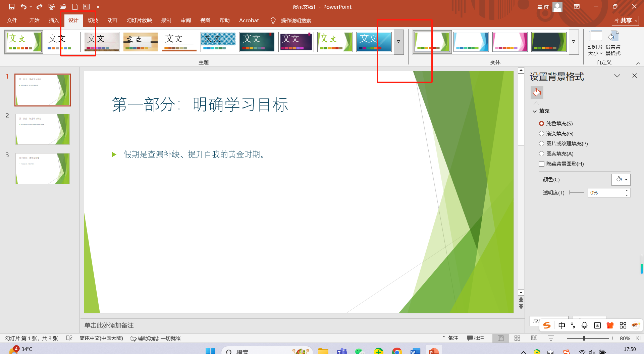Switch to slide sorter view
The width and height of the screenshot is (644, 354).
(517, 338)
